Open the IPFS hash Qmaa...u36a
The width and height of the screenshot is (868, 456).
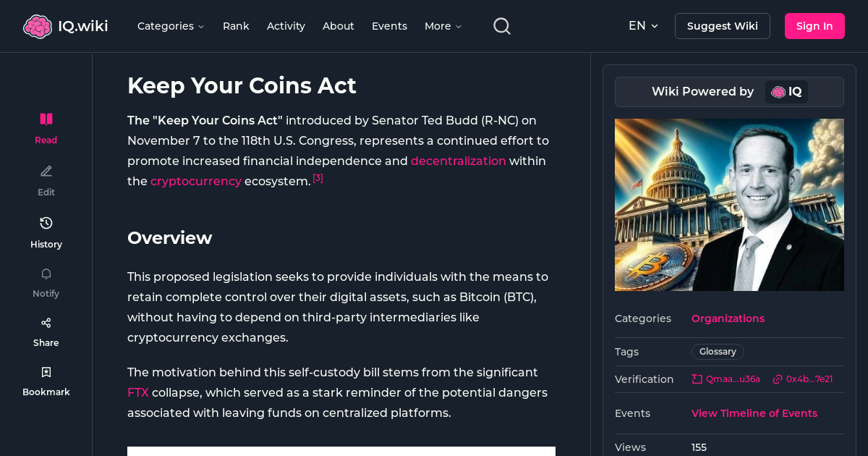click(x=726, y=379)
